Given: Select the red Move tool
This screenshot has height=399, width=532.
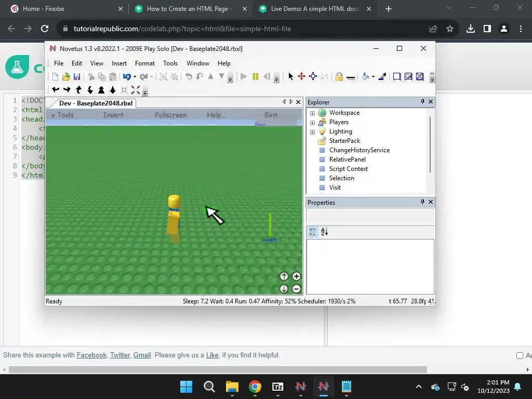Looking at the screenshot, I should [x=302, y=76].
